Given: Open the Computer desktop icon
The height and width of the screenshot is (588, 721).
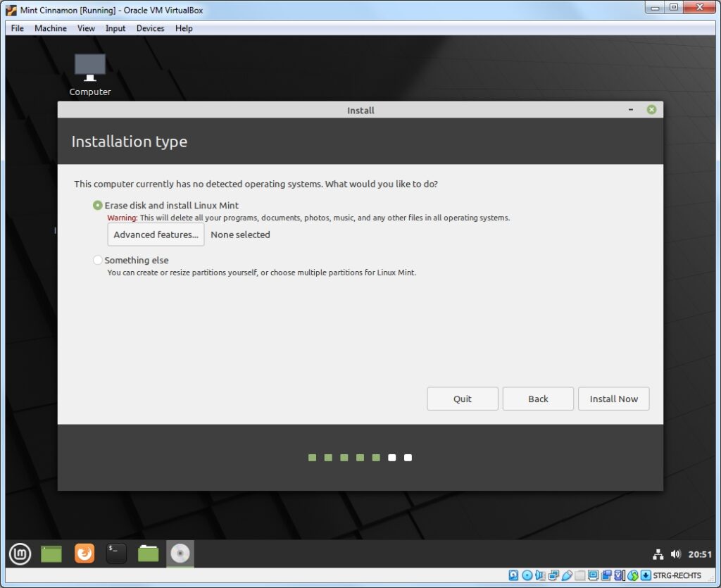Looking at the screenshot, I should click(89, 75).
